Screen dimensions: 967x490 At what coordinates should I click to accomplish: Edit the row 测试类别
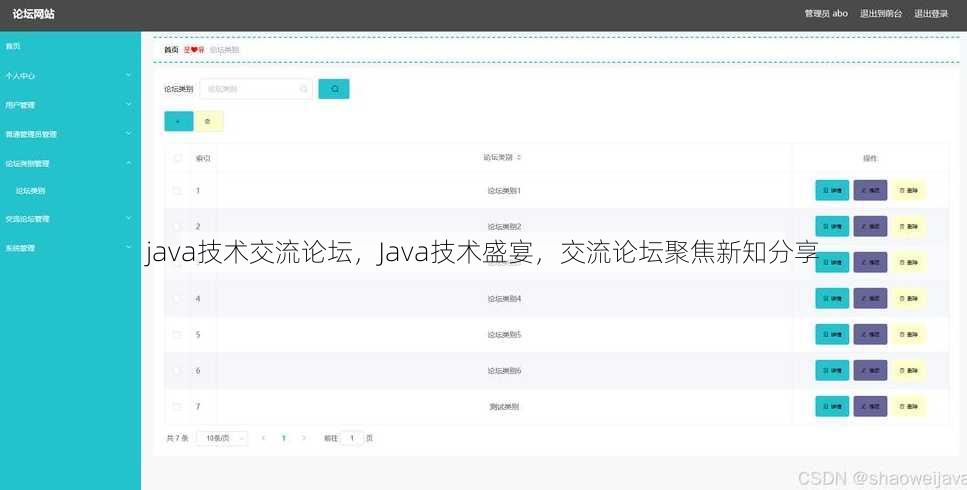(x=870, y=406)
